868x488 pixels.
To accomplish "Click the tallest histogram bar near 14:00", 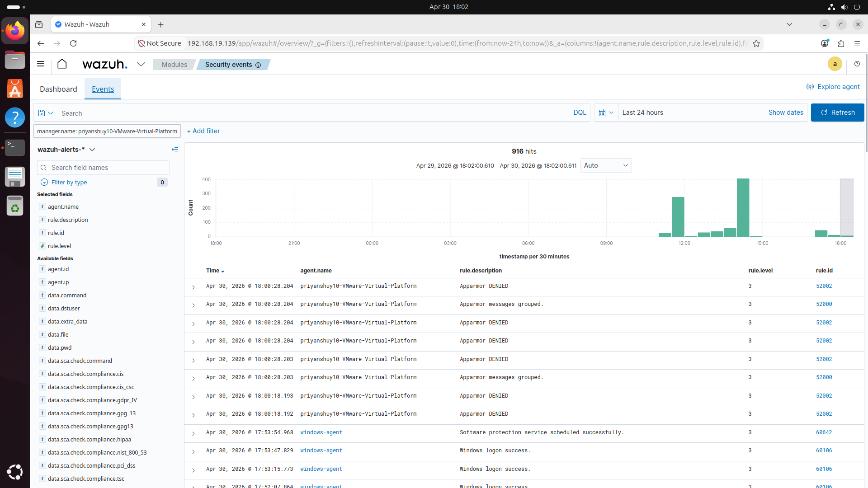I will click(743, 207).
